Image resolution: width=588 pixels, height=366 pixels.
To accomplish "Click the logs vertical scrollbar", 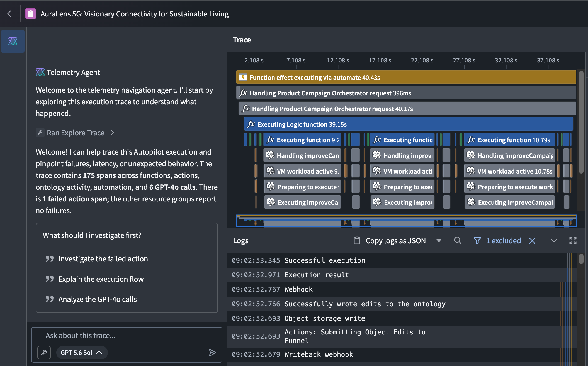I will 581,259.
